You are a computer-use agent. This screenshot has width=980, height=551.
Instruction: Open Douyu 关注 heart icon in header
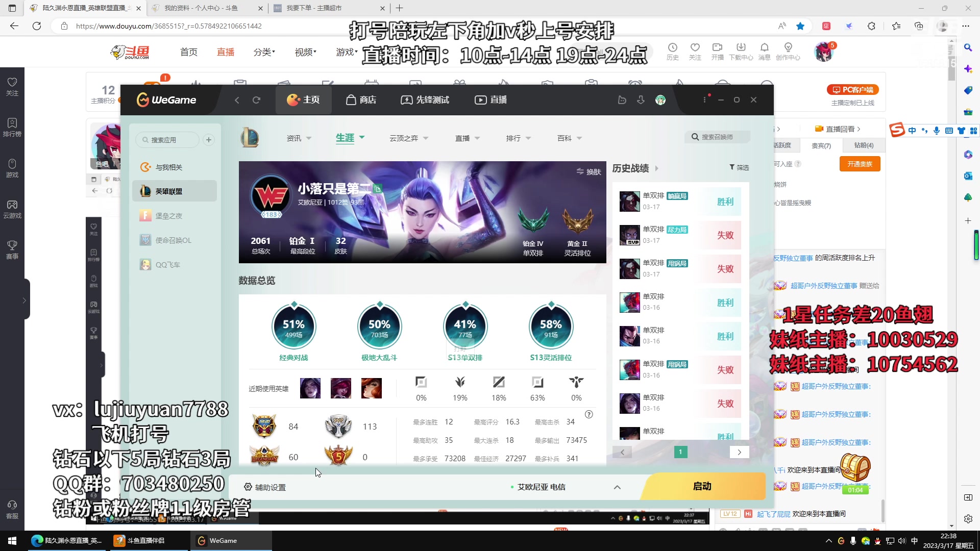[x=695, y=52]
